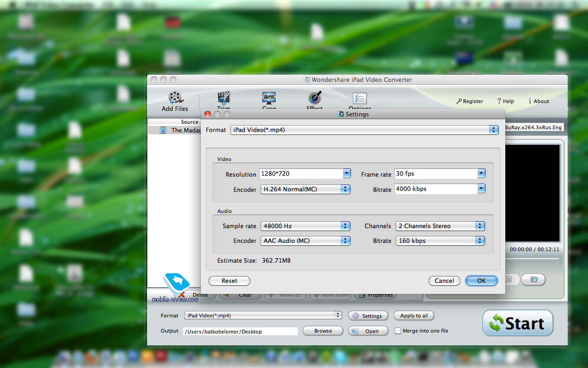Click the Output path field
This screenshot has width=588, height=368.
(240, 331)
